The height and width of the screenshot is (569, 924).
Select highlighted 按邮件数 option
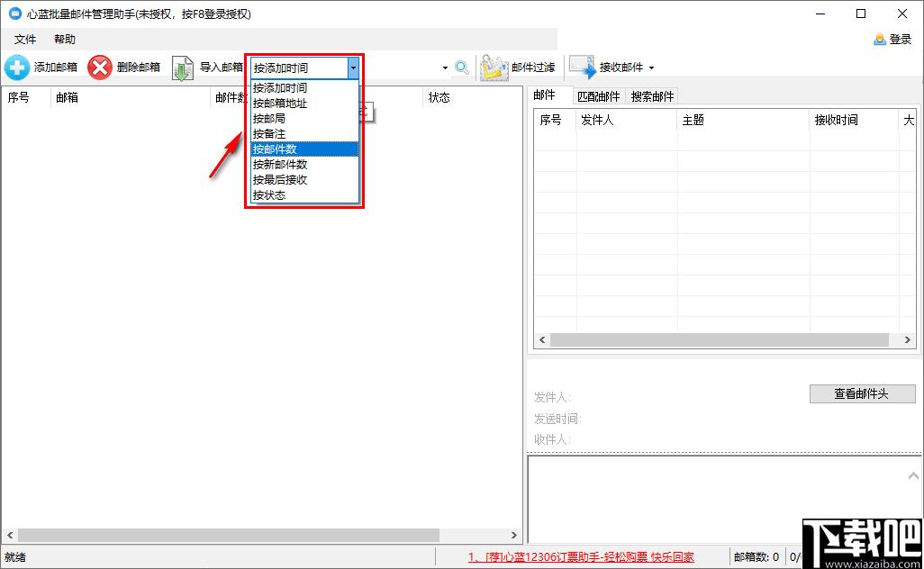coord(304,149)
